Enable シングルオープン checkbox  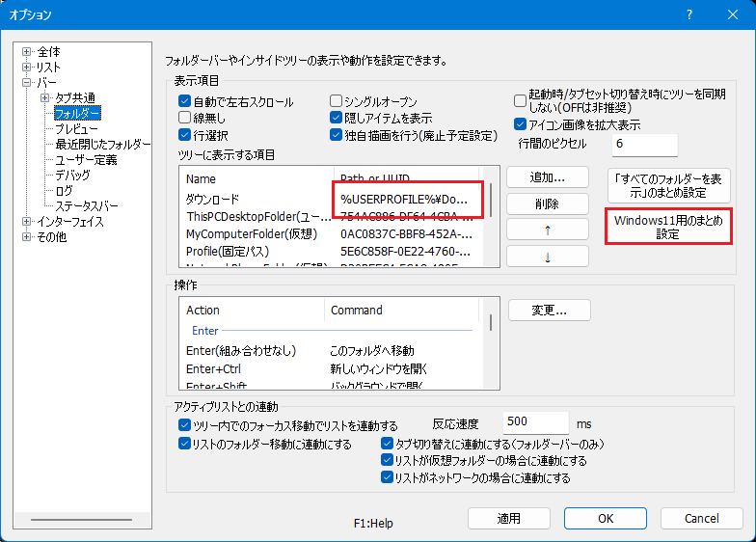coord(337,101)
